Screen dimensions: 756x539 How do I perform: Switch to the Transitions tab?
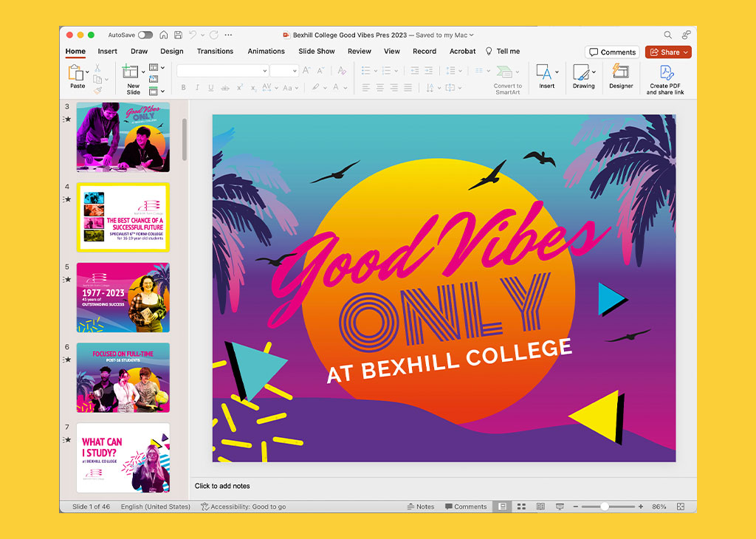coord(215,51)
